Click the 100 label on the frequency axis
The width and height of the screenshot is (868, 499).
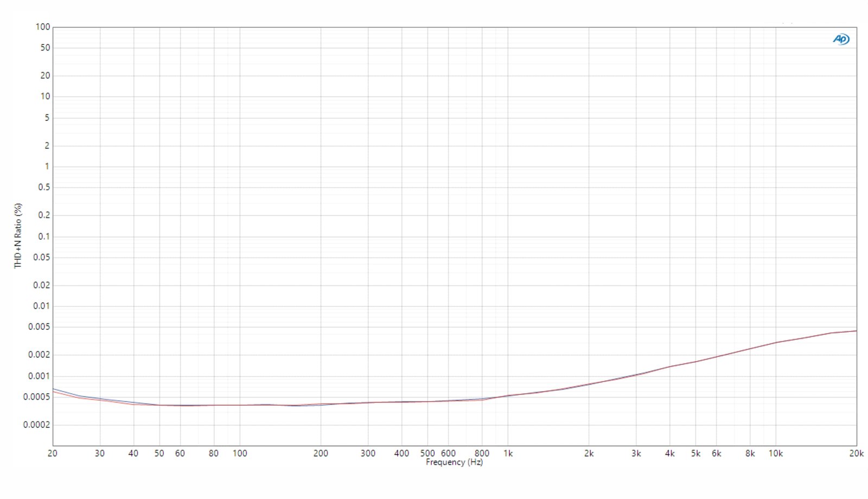tap(240, 453)
